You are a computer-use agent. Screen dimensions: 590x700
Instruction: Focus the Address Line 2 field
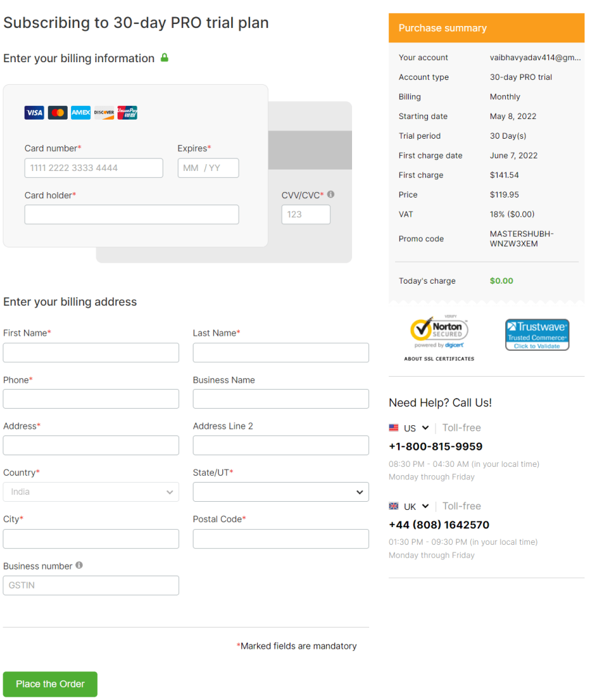(x=281, y=446)
